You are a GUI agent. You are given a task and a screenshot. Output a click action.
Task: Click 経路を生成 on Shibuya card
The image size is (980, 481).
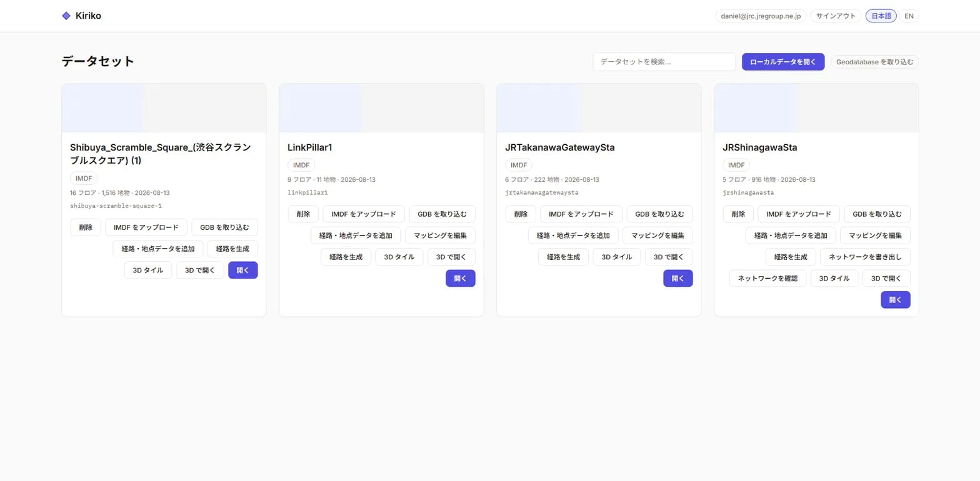[232, 249]
